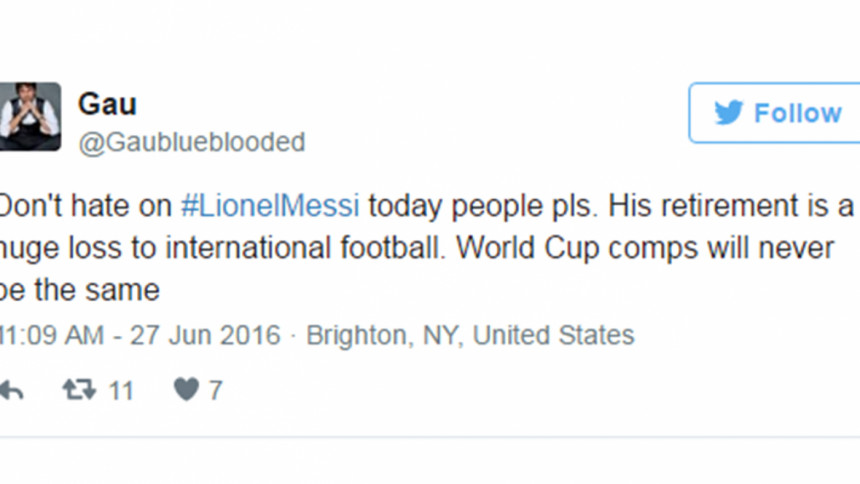
Task: Click the phrase 'World Cup comps will never'
Action: (x=645, y=248)
